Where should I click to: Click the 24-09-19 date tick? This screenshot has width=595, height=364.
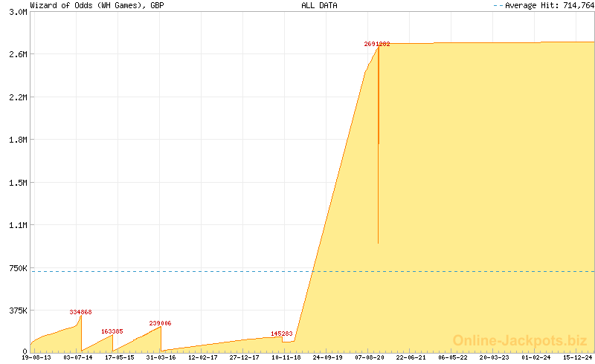pos(328,357)
